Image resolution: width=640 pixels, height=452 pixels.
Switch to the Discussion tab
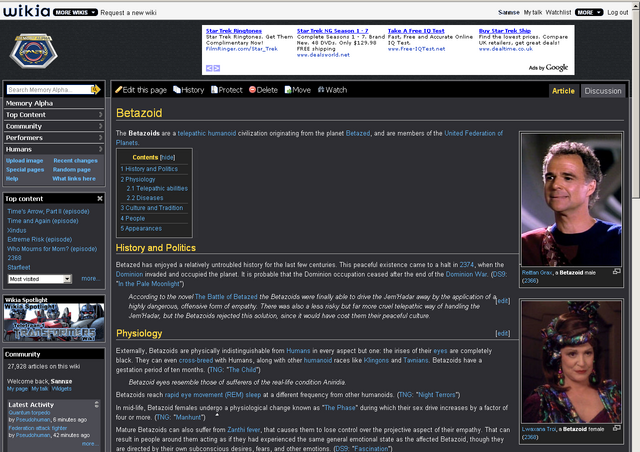pos(603,91)
